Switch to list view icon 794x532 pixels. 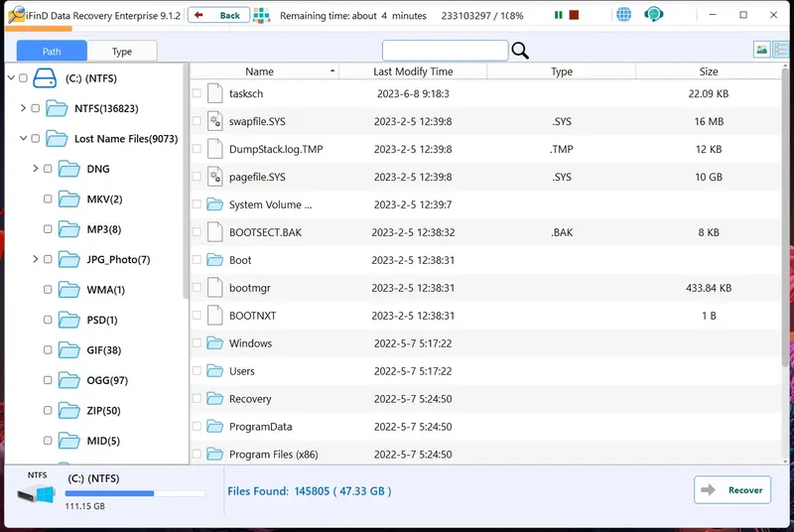(x=780, y=50)
